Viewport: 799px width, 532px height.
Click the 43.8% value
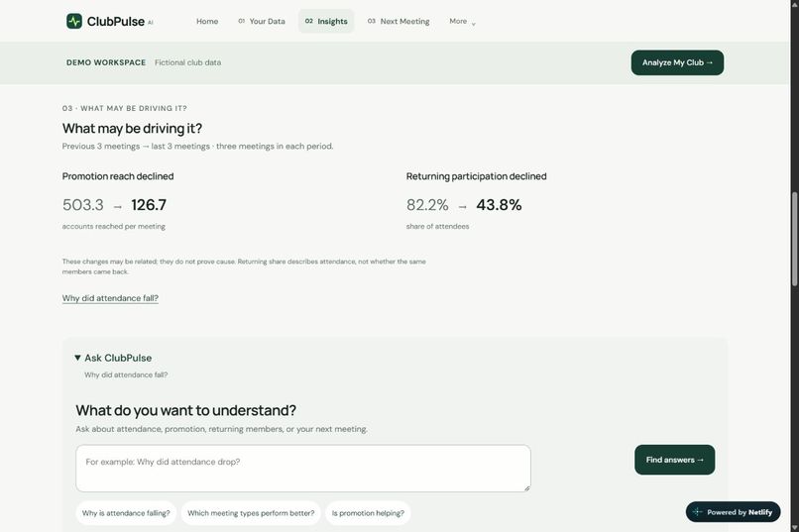click(499, 205)
